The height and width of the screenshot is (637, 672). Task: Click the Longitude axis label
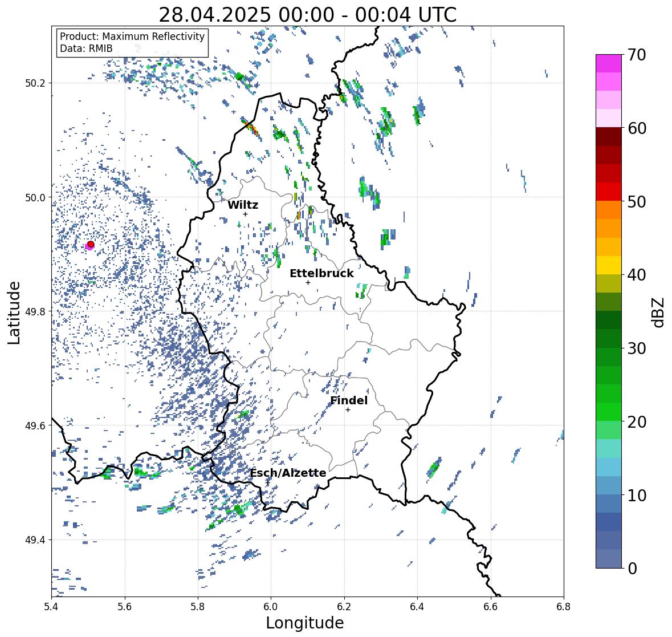point(305,623)
